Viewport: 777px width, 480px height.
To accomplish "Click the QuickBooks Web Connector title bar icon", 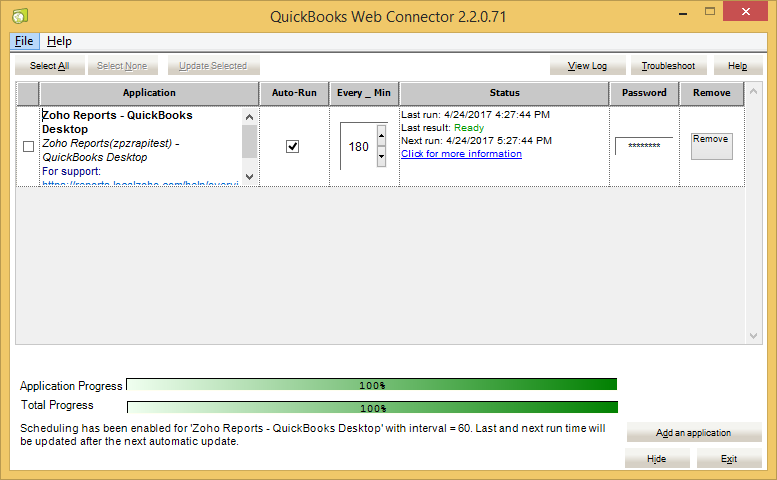I will pyautogui.click(x=19, y=16).
